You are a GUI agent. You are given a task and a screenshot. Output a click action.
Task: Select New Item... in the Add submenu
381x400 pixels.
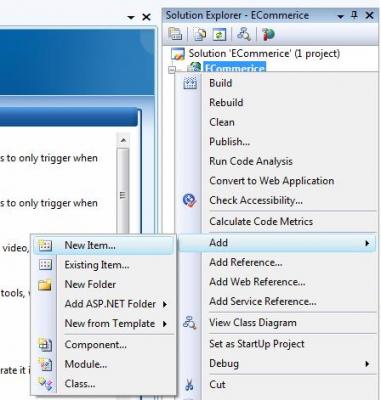coord(103,245)
